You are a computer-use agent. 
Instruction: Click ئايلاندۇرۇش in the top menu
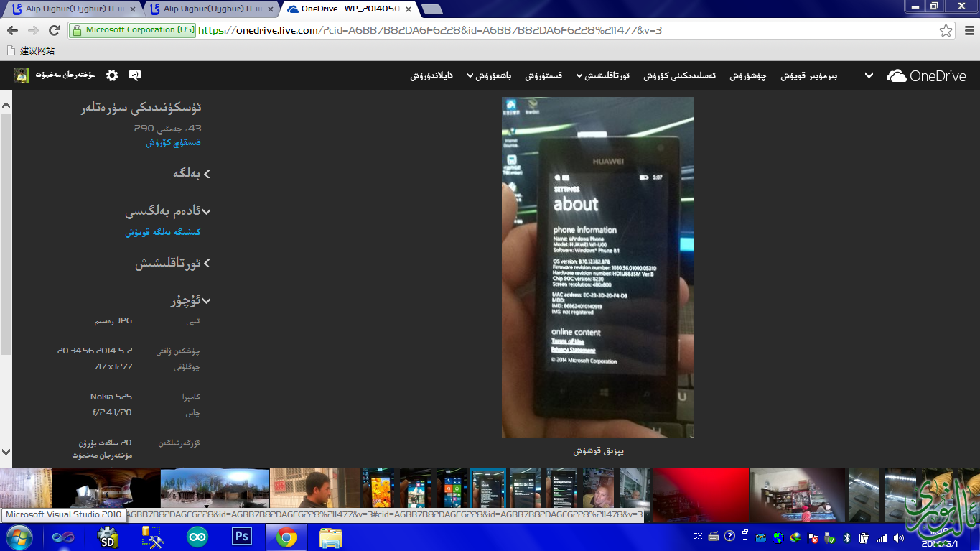click(x=431, y=75)
